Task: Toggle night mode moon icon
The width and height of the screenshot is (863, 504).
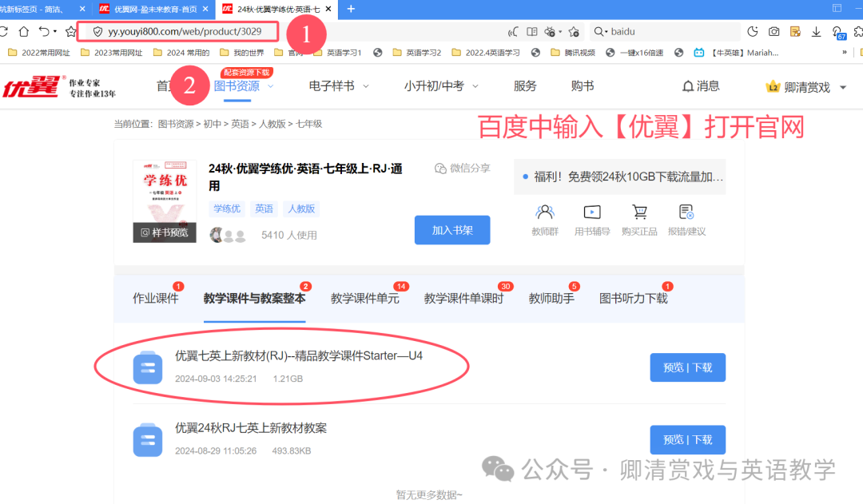Action: tap(753, 32)
